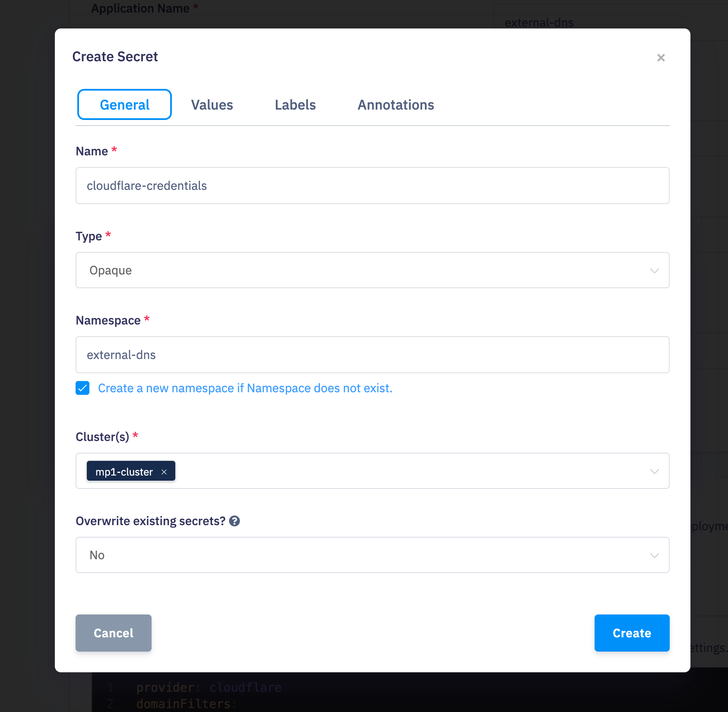Image resolution: width=728 pixels, height=712 pixels.
Task: Select the General tab
Action: click(124, 105)
